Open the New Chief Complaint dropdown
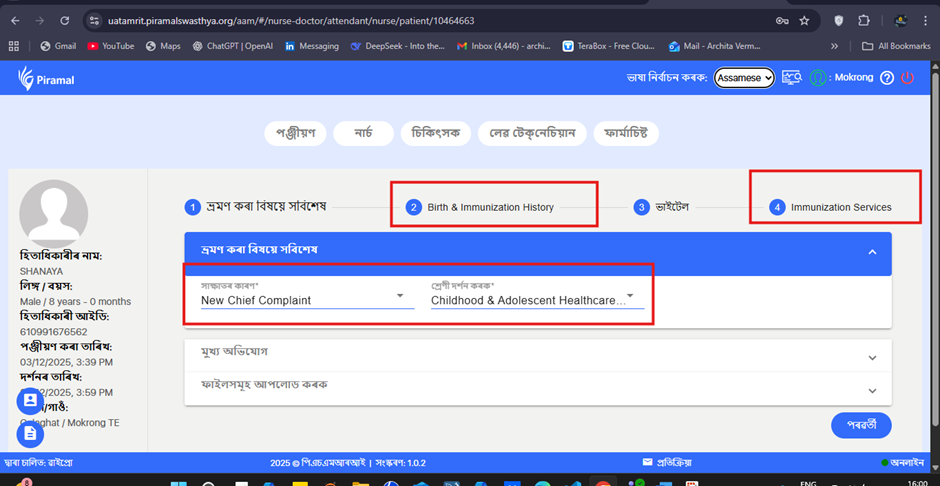The height and width of the screenshot is (486, 940). tap(307, 298)
